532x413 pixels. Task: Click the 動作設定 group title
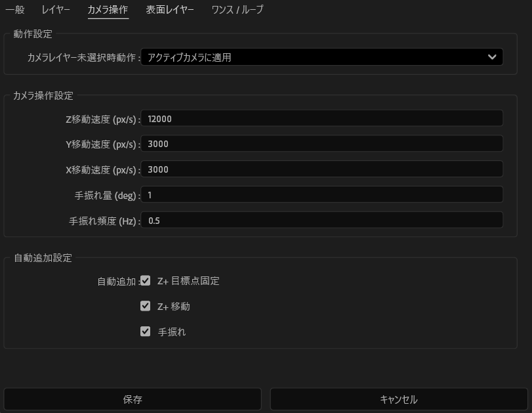30,34
